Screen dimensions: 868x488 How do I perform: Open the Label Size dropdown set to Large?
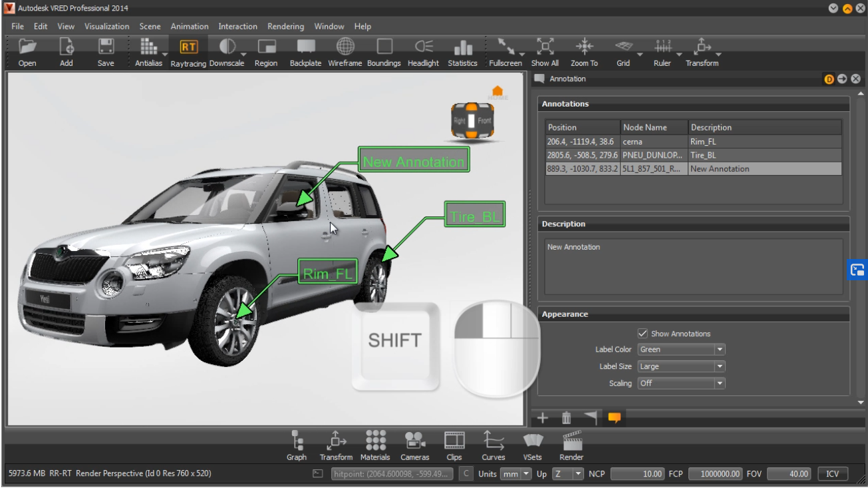point(681,366)
